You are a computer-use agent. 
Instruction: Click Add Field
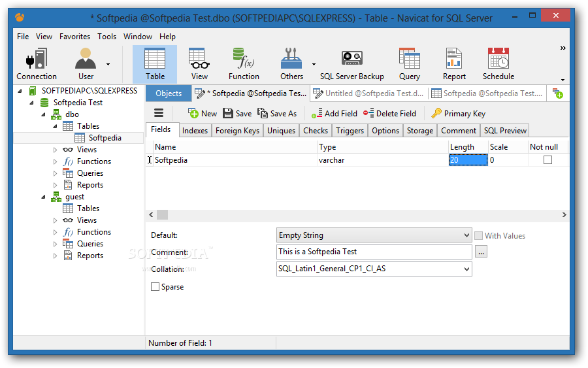click(x=334, y=113)
